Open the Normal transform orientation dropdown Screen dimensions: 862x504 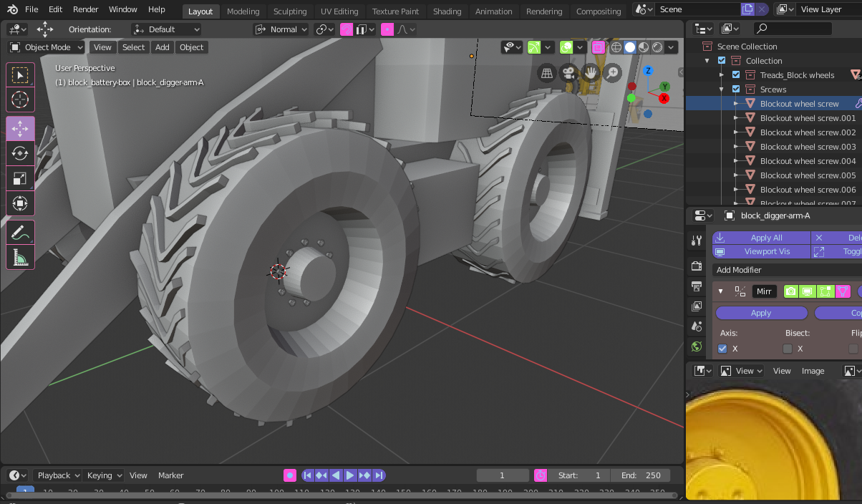pyautogui.click(x=281, y=29)
